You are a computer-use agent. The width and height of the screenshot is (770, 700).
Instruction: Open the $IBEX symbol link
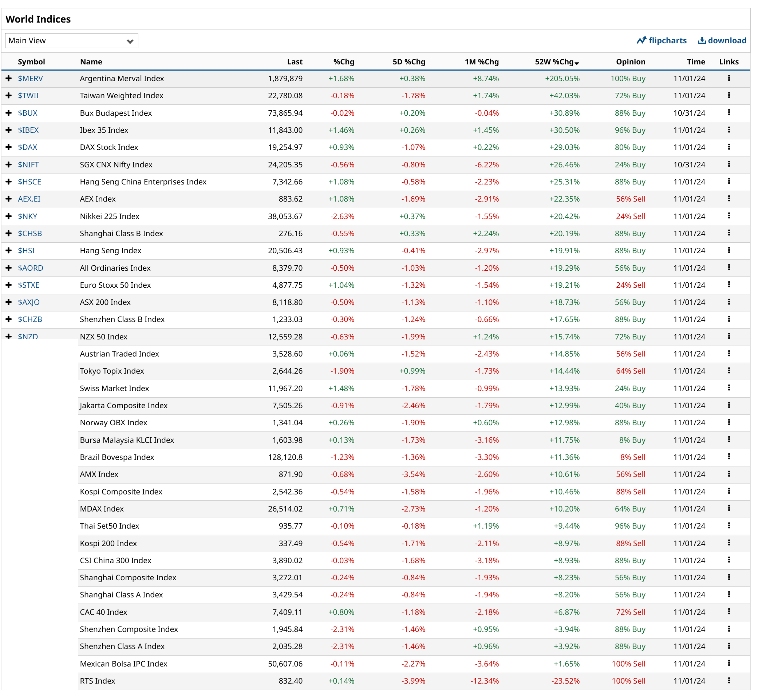(x=28, y=130)
